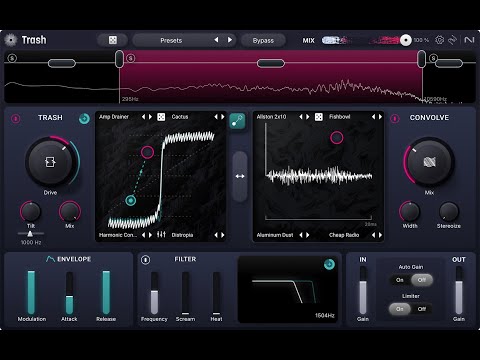Screen dimensions: 480x360
Task: Click the Native Instruments logo icon
Action: (469, 40)
